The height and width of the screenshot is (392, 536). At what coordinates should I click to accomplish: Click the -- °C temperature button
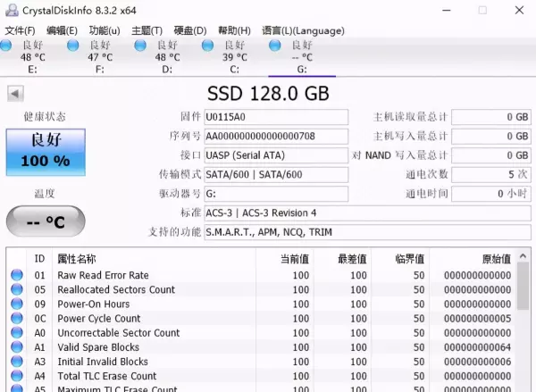[46, 221]
